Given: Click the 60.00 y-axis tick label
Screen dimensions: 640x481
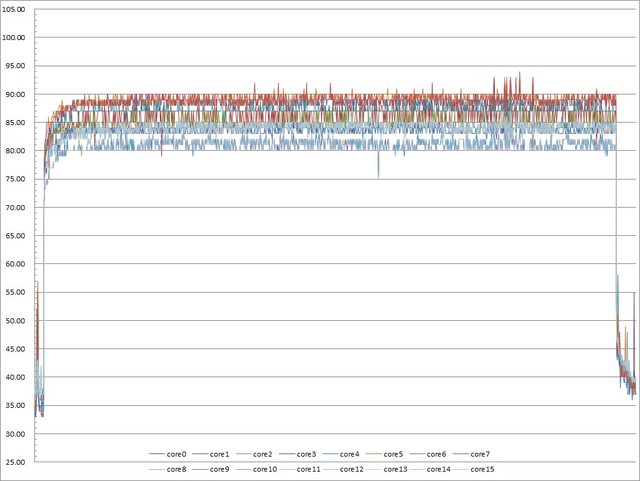Looking at the screenshot, I should point(18,265).
